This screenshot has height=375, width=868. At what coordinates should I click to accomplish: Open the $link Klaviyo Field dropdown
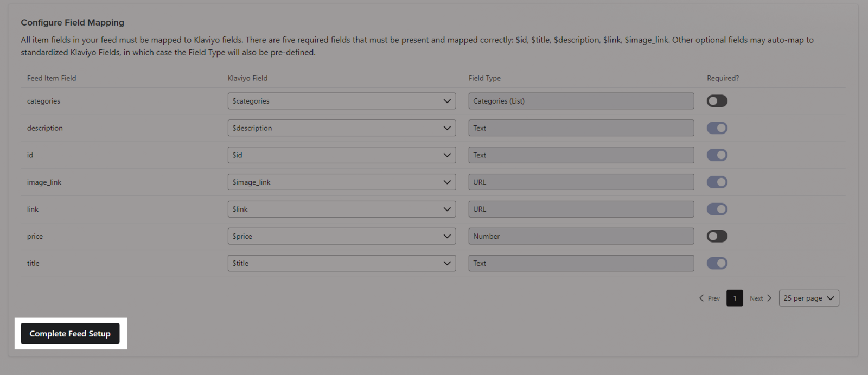342,209
